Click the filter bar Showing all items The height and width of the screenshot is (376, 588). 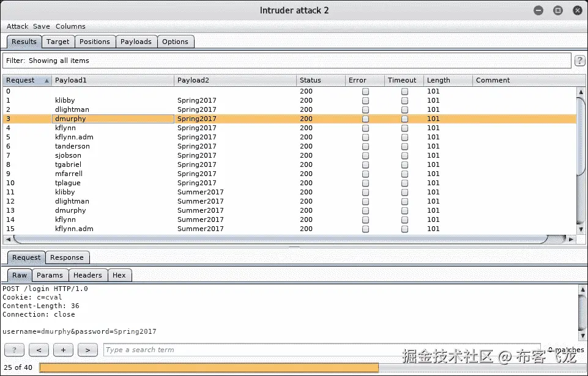286,61
